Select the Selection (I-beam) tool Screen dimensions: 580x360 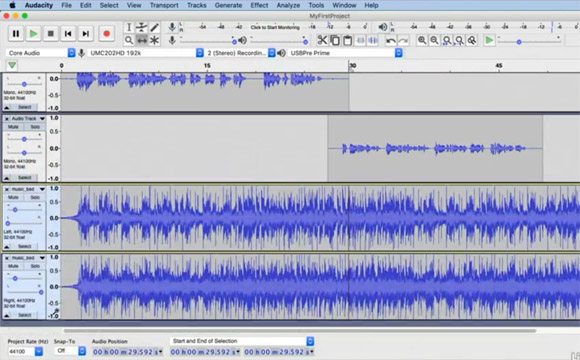pyautogui.click(x=129, y=27)
